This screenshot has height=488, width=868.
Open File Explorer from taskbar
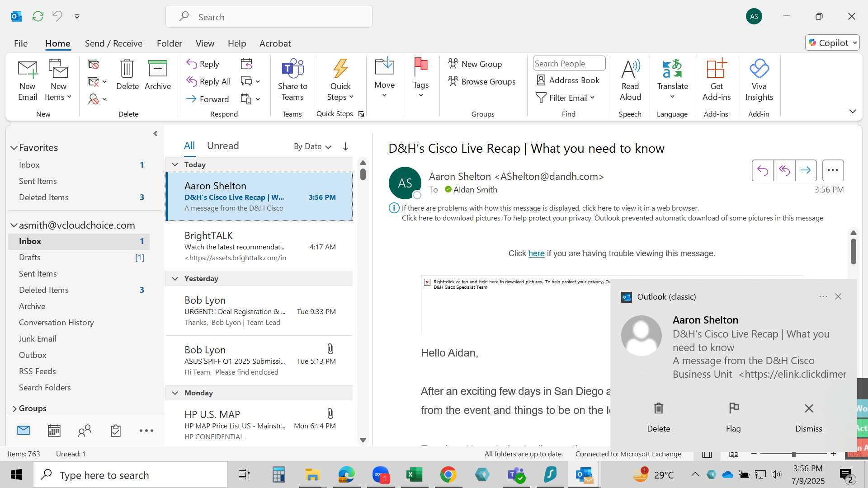coord(312,474)
